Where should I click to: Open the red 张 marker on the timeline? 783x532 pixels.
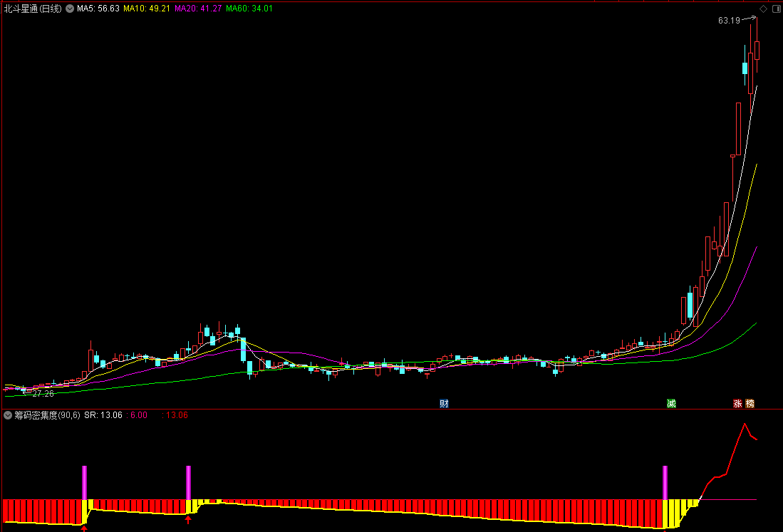point(737,403)
